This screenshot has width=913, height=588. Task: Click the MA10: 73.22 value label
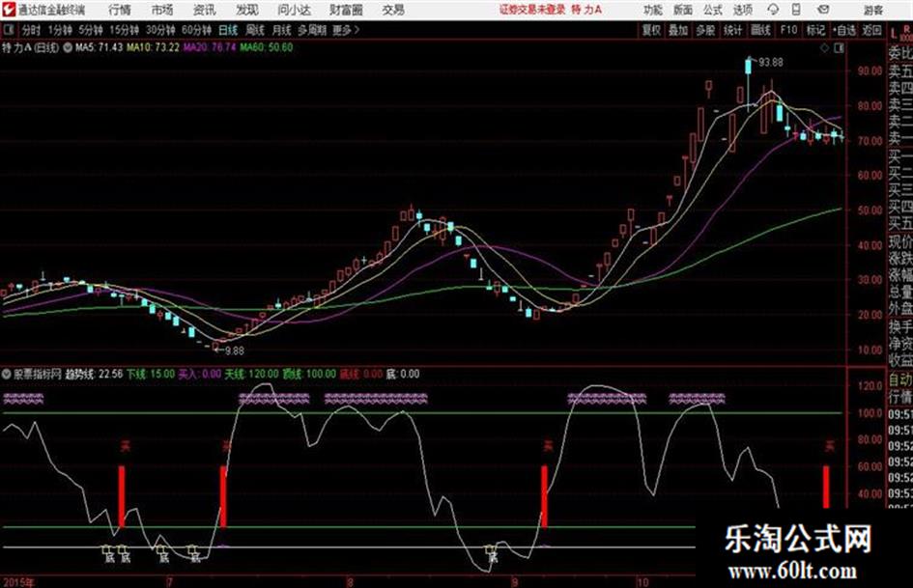pyautogui.click(x=154, y=47)
